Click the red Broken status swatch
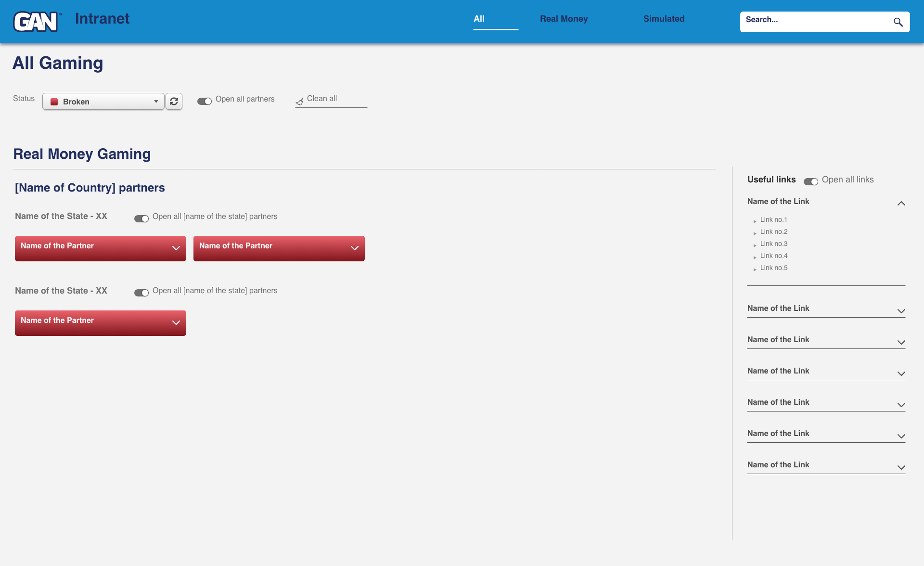Image resolution: width=924 pixels, height=566 pixels. click(x=54, y=102)
